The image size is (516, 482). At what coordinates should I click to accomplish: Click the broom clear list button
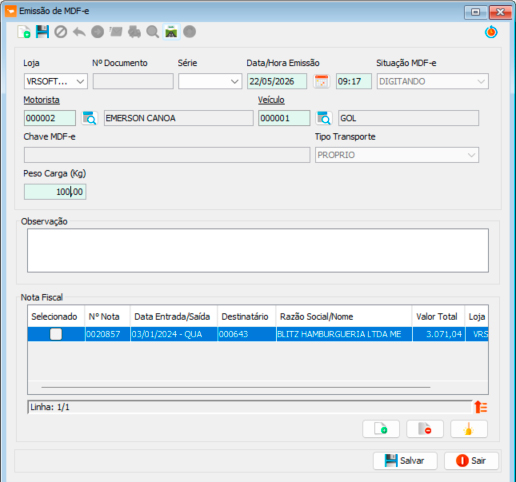point(469,429)
